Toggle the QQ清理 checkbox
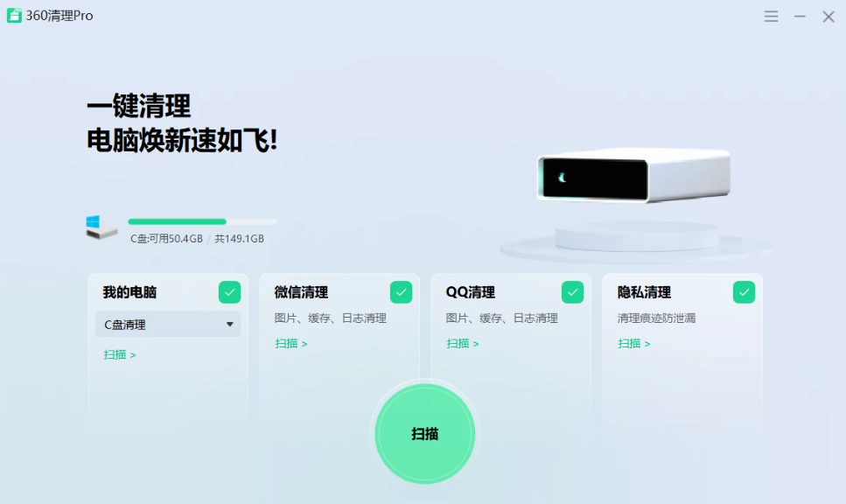Screen dimensions: 846x504 point(572,292)
